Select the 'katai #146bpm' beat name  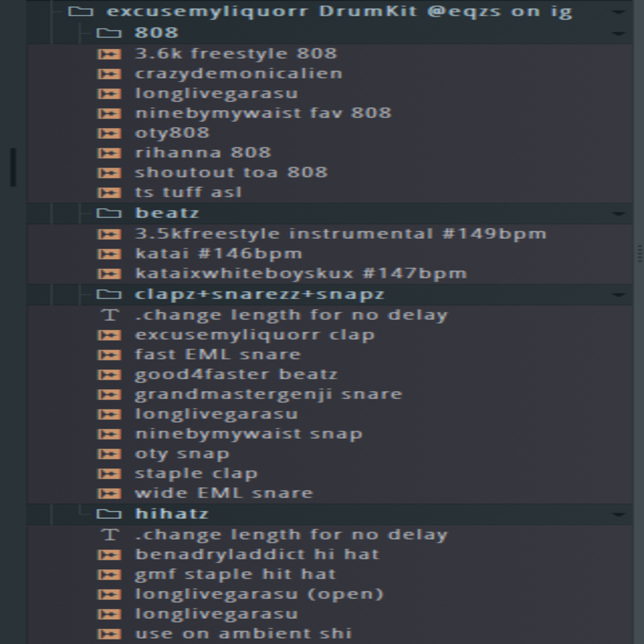pos(218,254)
